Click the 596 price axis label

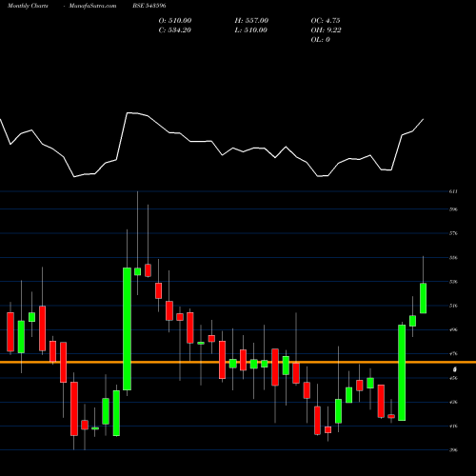tap(453, 209)
